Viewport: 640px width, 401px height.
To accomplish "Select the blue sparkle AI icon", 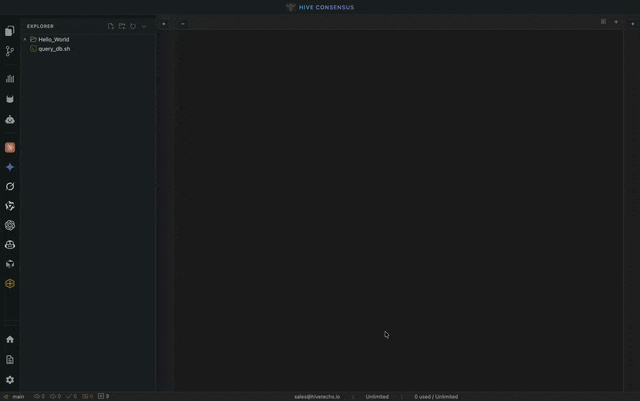I will 10,167.
